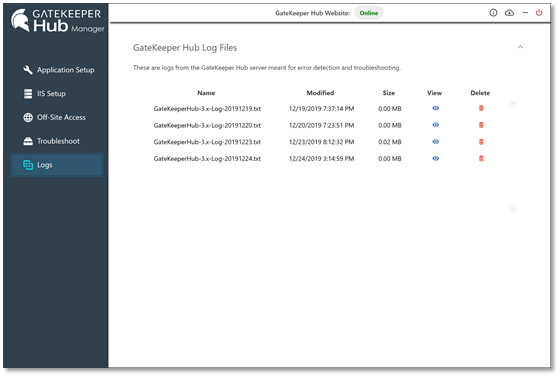The image size is (560, 377).
Task: Open Off-Site Access settings
Action: [57, 117]
